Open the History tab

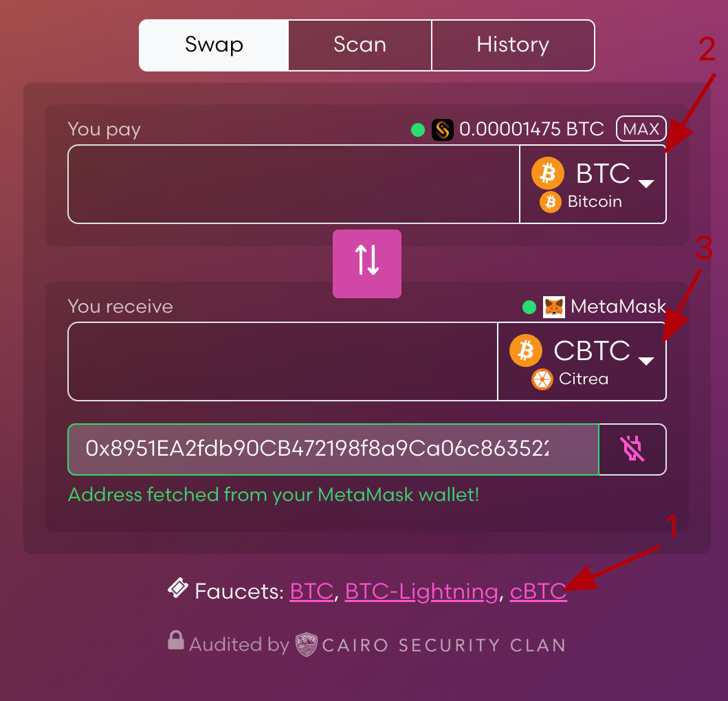point(513,45)
